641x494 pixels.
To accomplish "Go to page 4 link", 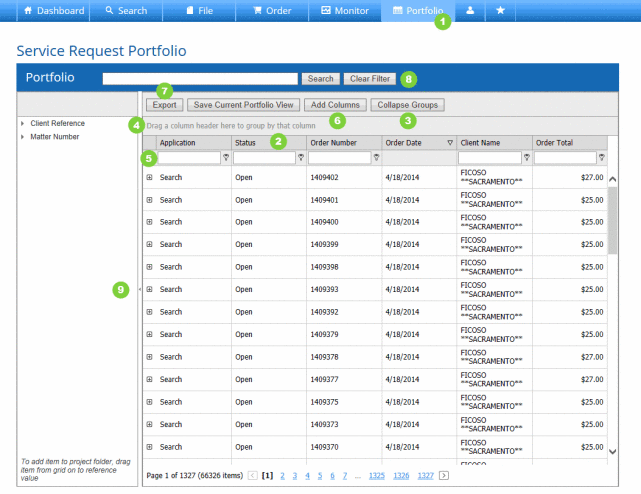I will (x=307, y=476).
